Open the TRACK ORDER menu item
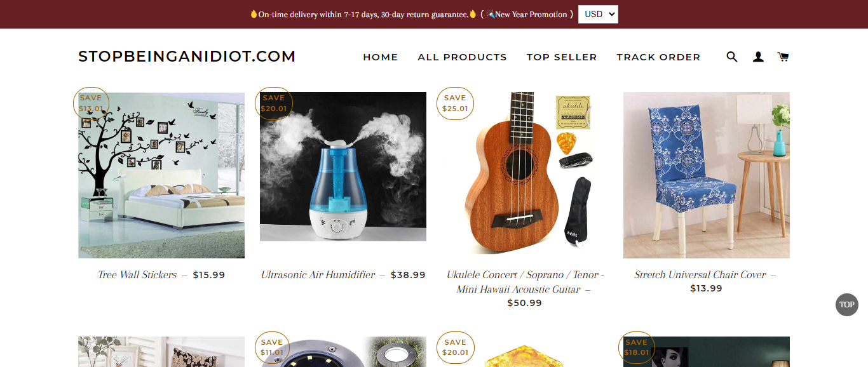 click(658, 57)
